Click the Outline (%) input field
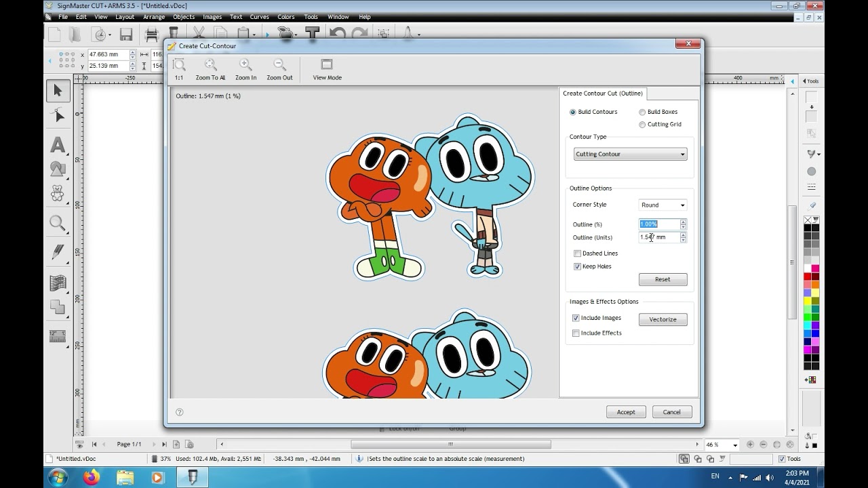 coord(658,224)
